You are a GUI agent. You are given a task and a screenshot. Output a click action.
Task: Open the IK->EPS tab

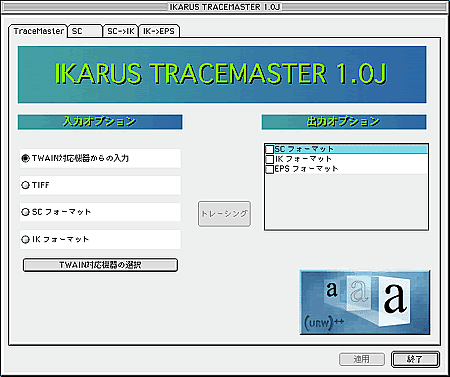click(x=159, y=31)
